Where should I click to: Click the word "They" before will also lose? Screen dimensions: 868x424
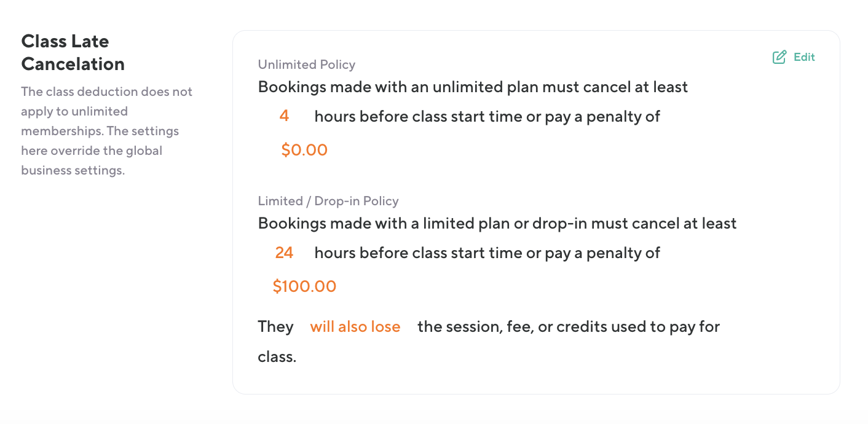275,326
